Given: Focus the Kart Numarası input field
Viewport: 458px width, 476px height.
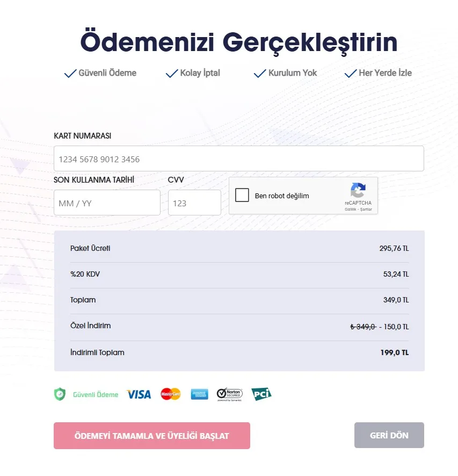Looking at the screenshot, I should [238, 159].
